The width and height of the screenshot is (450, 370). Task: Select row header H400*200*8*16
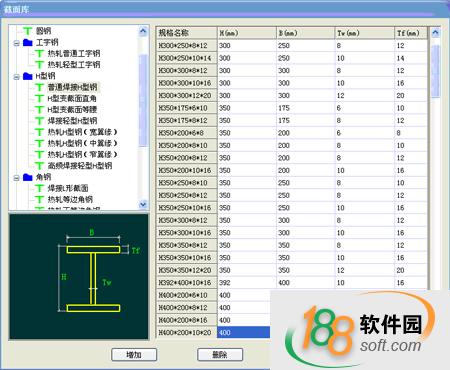[x=186, y=320]
